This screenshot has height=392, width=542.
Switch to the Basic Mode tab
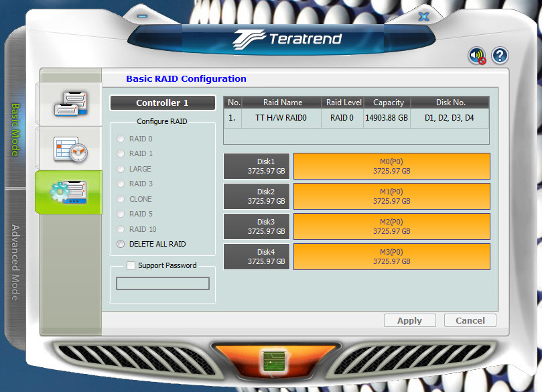pyautogui.click(x=15, y=129)
